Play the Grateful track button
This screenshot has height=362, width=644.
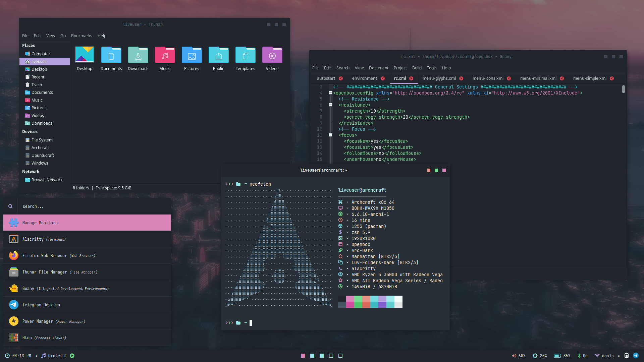pyautogui.click(x=72, y=356)
